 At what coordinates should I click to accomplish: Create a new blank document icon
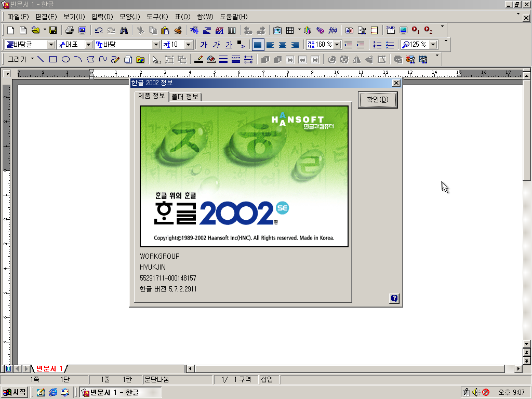coord(10,31)
